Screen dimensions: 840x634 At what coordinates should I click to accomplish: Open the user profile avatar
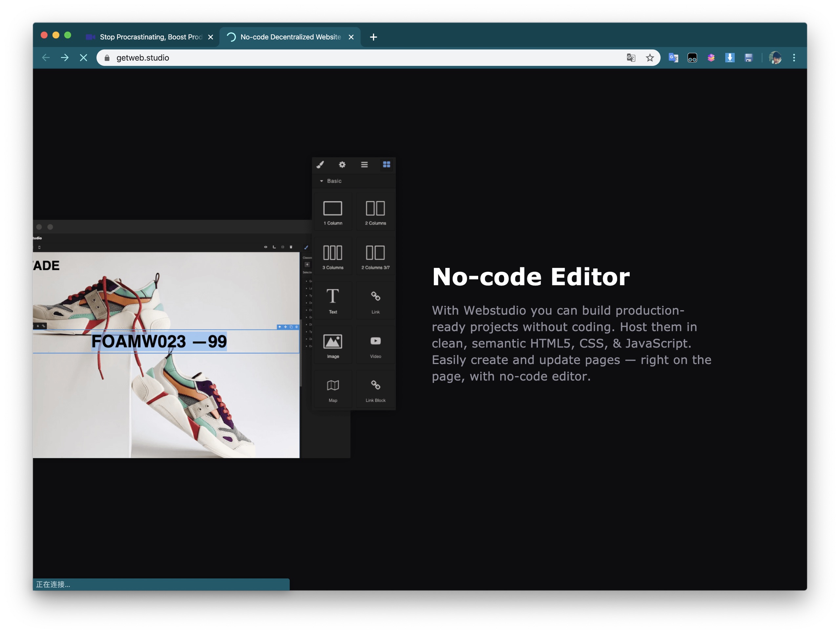pos(775,58)
